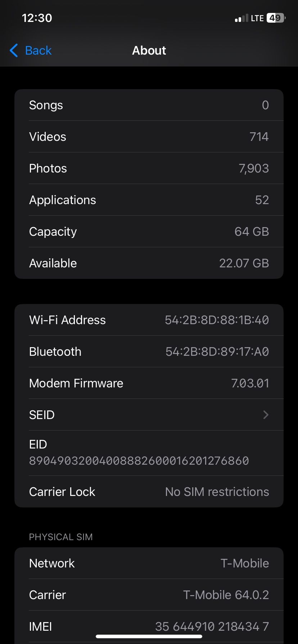This screenshot has width=298, height=644.
Task: Tap the About page title
Action: (x=149, y=51)
